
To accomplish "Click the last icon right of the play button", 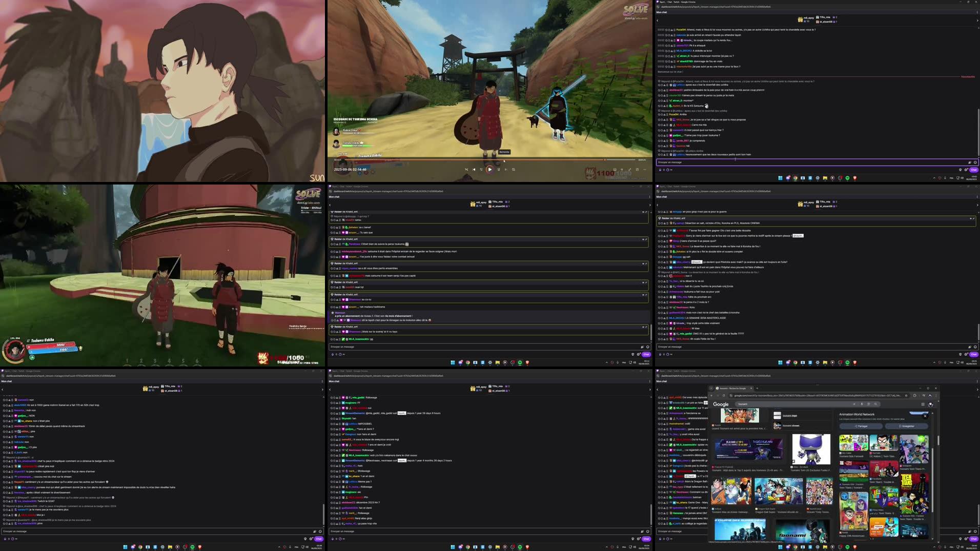I will pyautogui.click(x=514, y=170).
